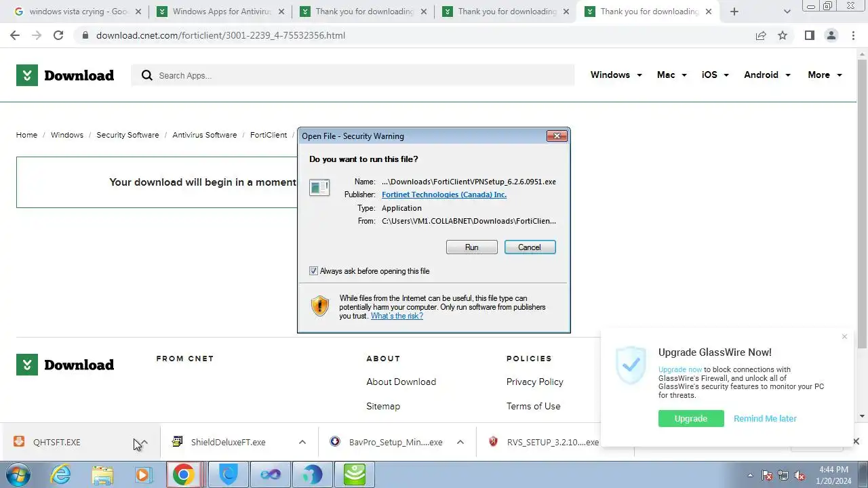
Task: Open Windows Start menu orb
Action: (18, 474)
